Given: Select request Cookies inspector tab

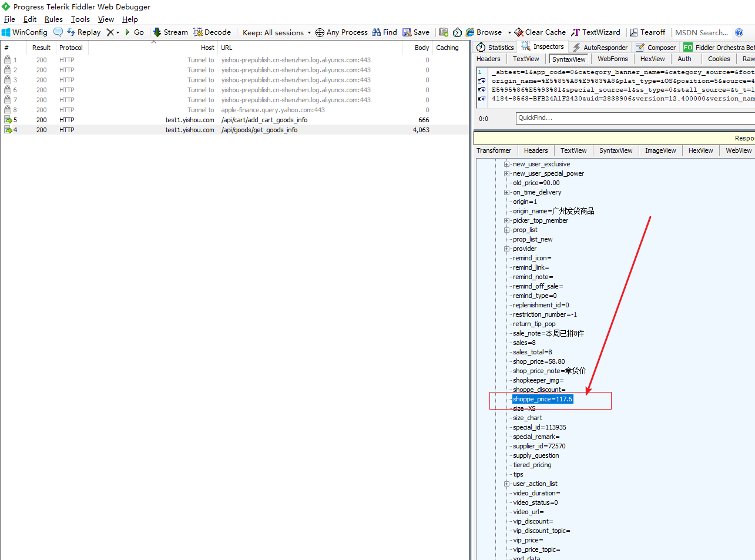Looking at the screenshot, I should (x=719, y=59).
